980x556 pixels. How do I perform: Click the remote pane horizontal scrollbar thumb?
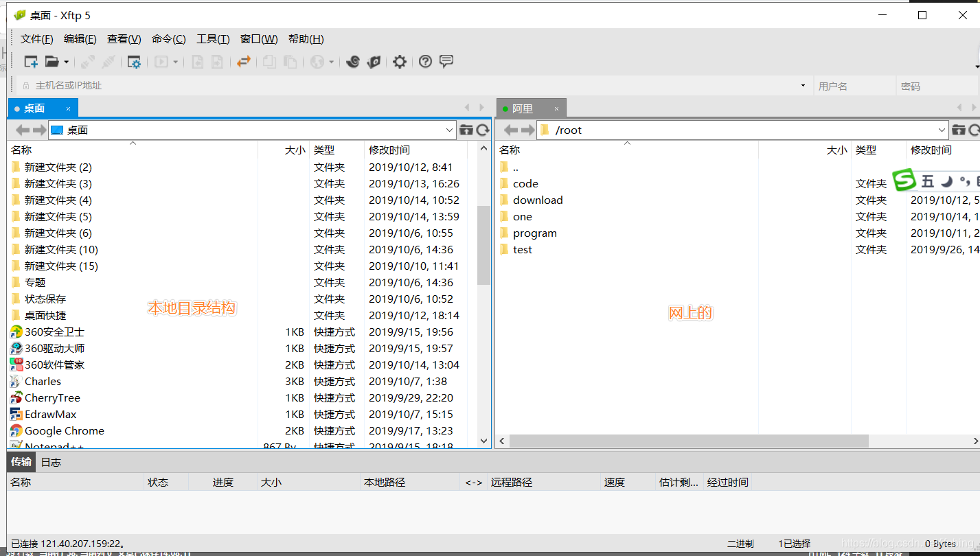pos(689,441)
